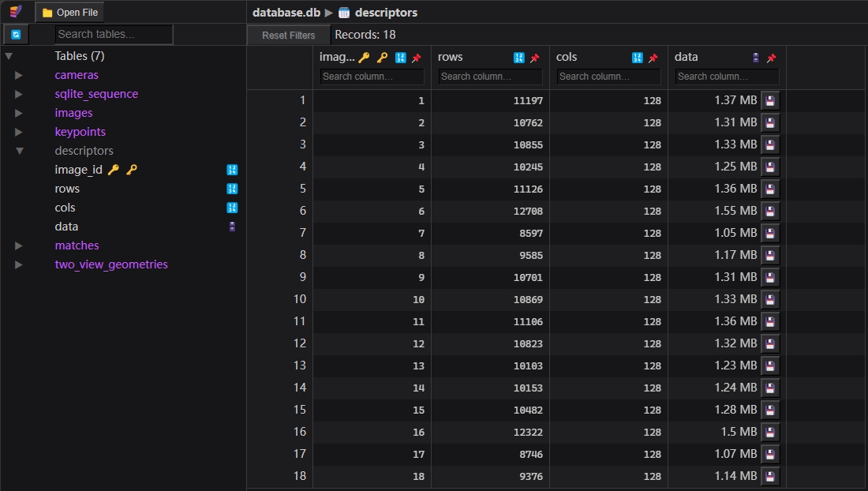Viewport: 868px width, 491px height.
Task: Click the Open File button
Action: 69,12
